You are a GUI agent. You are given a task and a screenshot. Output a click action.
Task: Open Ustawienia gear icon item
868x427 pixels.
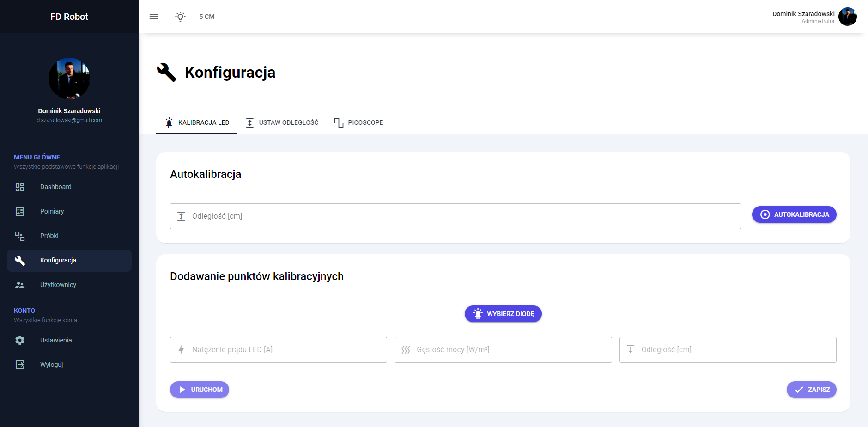click(x=20, y=340)
